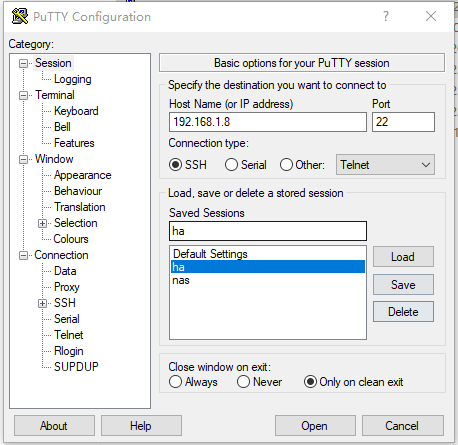This screenshot has width=458, height=445.
Task: Select the SSH connection type
Action: [x=175, y=165]
